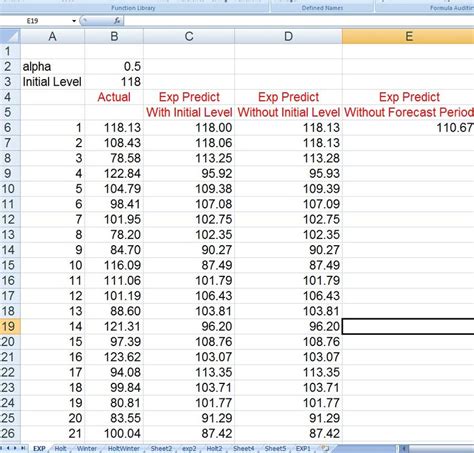Click Actual value 80.81
Image resolution: width=474 pixels, height=453 pixels.
[114, 403]
